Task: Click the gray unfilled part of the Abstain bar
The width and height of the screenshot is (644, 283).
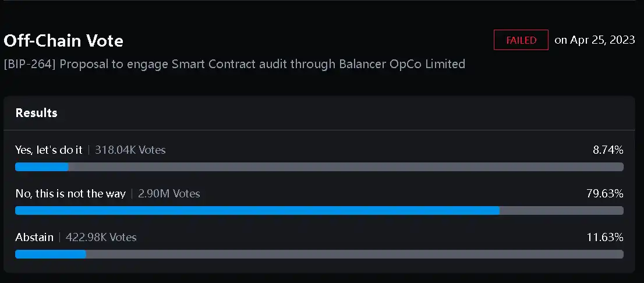Action: 355,254
